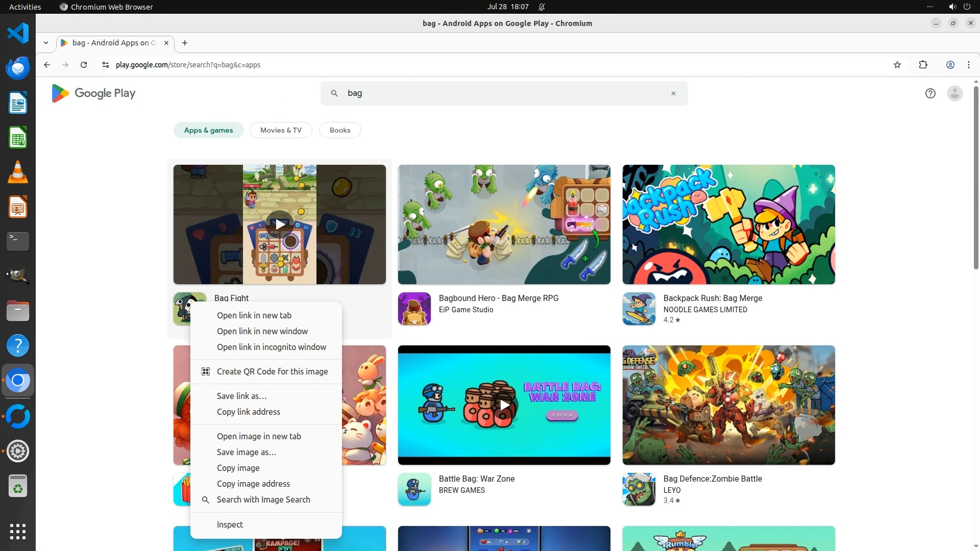Switch to the Movies & TV filter chip
Image resolution: width=980 pixels, height=551 pixels.
[x=281, y=130]
